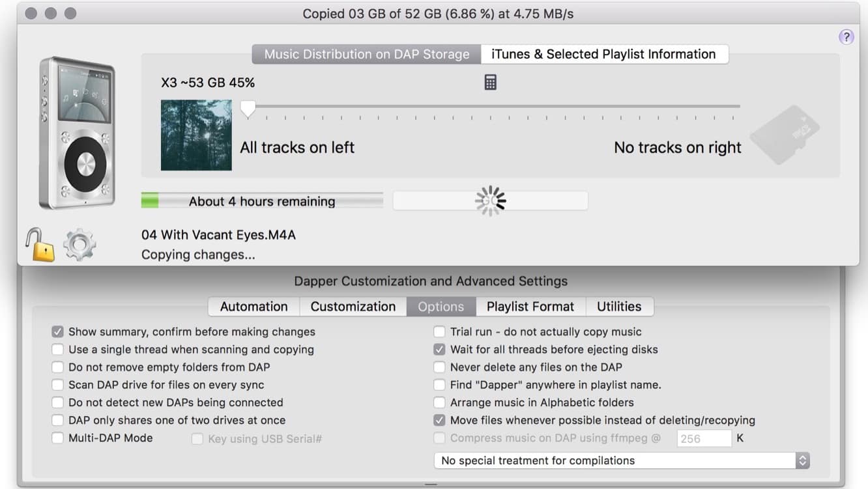The width and height of the screenshot is (868, 489).
Task: Open settings with the gear icon
Action: point(80,245)
